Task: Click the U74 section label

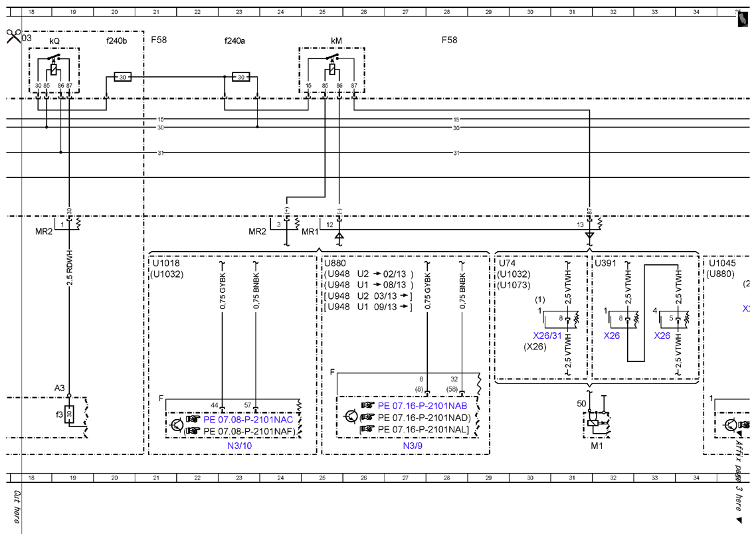Action: [507, 263]
